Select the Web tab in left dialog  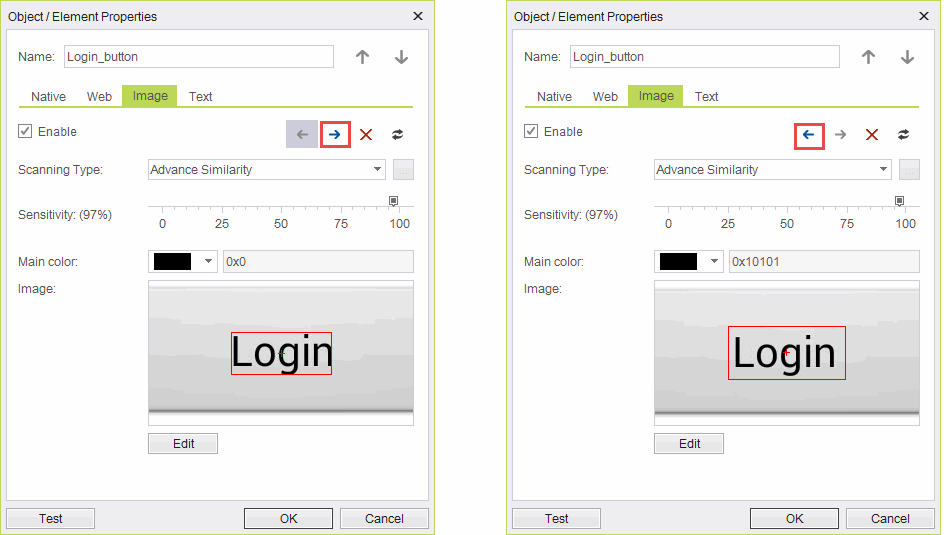coord(99,97)
